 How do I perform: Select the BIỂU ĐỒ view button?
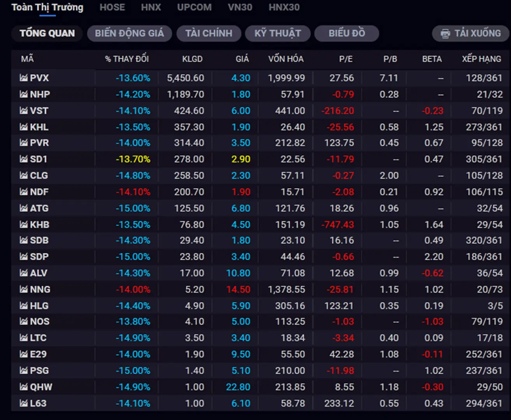[347, 33]
